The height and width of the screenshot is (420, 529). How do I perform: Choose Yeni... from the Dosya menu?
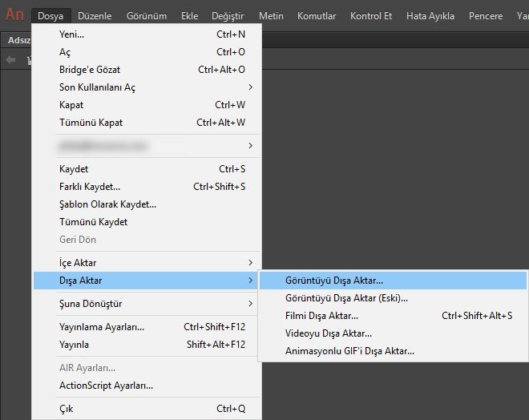(72, 34)
